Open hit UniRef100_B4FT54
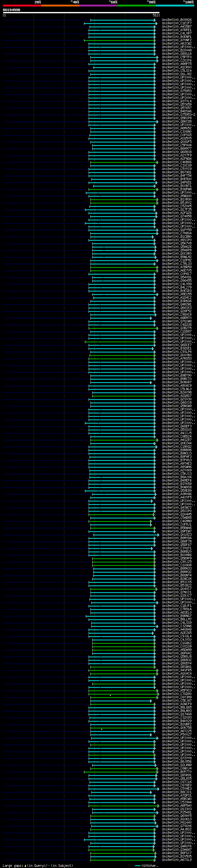Image resolution: width=197 pixels, height=868 pixels. coord(177,176)
